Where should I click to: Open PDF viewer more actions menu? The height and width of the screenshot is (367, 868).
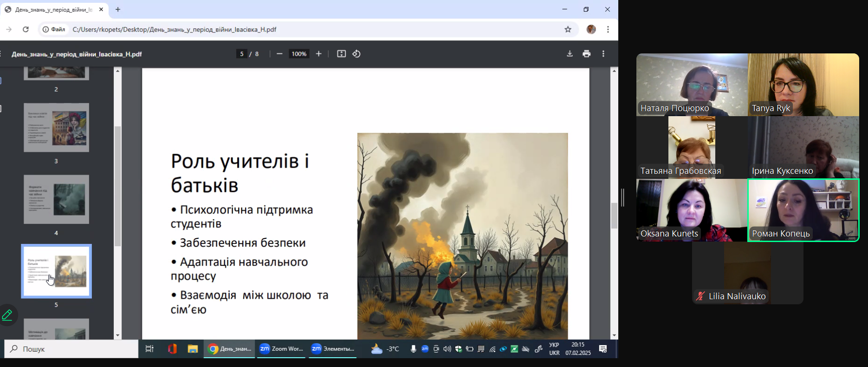click(x=603, y=54)
